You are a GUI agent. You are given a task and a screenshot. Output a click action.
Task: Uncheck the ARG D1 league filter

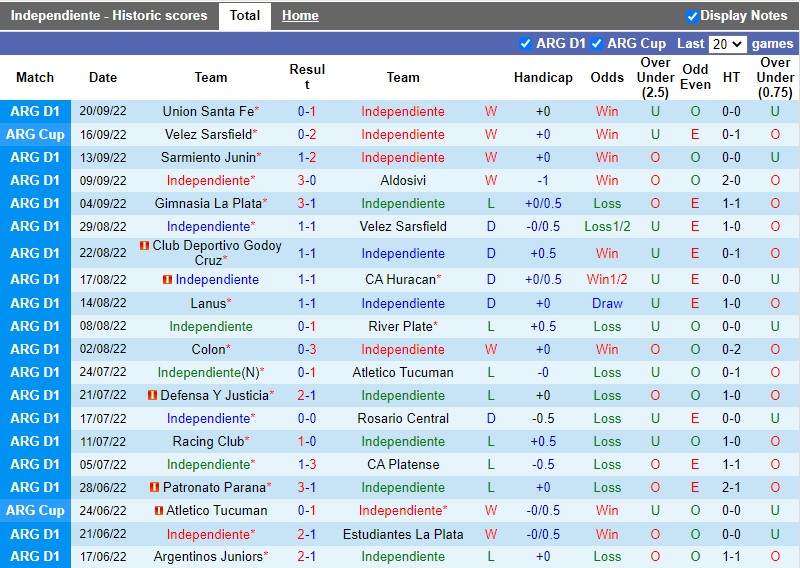526,44
